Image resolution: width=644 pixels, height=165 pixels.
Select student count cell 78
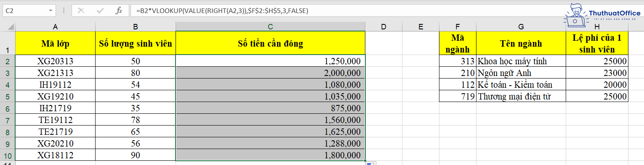(136, 120)
